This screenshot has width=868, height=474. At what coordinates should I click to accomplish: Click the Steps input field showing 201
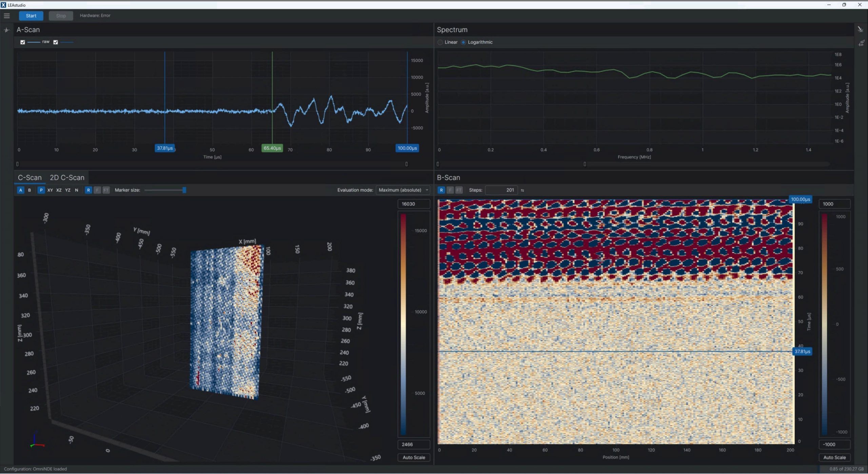(502, 190)
